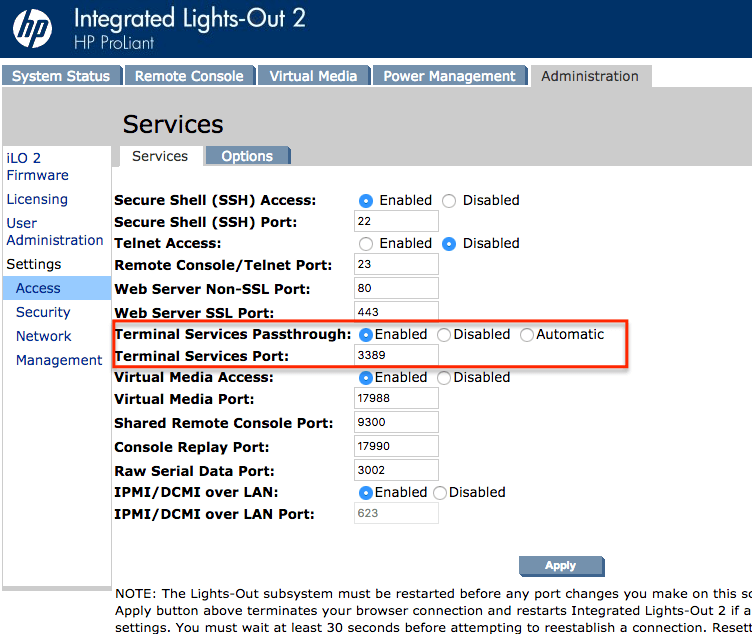752x634 pixels.
Task: Click the Terminal Services Passthrough label
Action: (x=233, y=334)
